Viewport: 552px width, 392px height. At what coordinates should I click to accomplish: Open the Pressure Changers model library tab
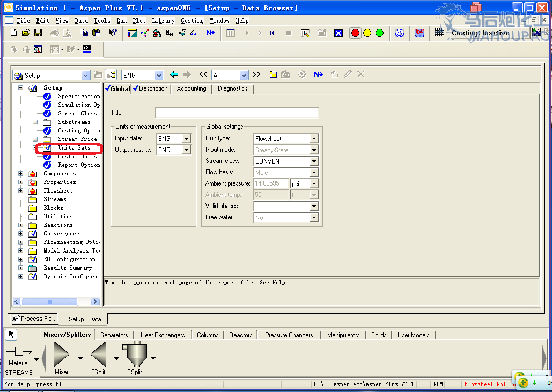pyautogui.click(x=289, y=335)
